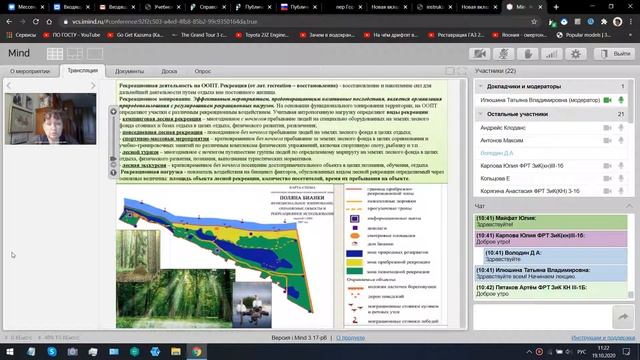640x360 pixels.
Task: Show hidden system tray icons arrow
Action: pyautogui.click(x=529, y=351)
